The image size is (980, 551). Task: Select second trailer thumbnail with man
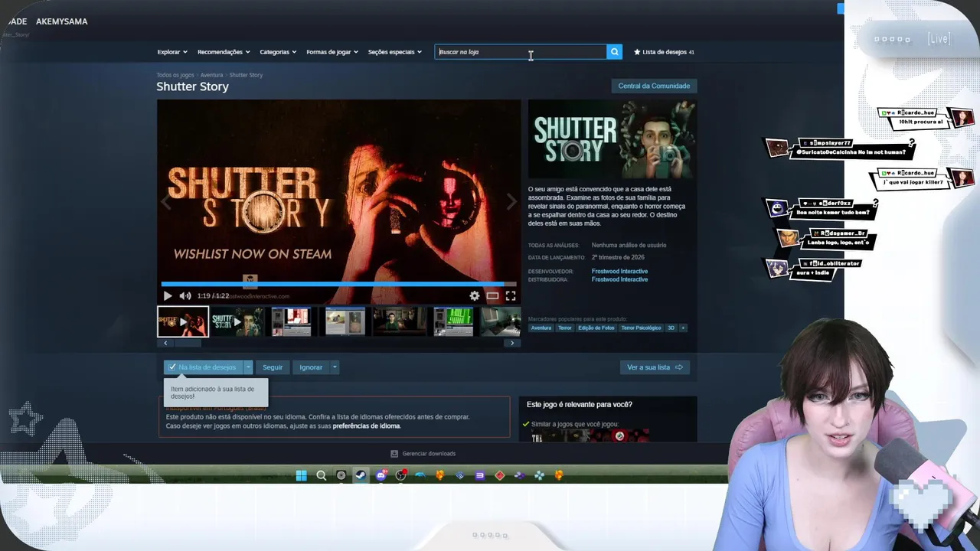tap(237, 322)
